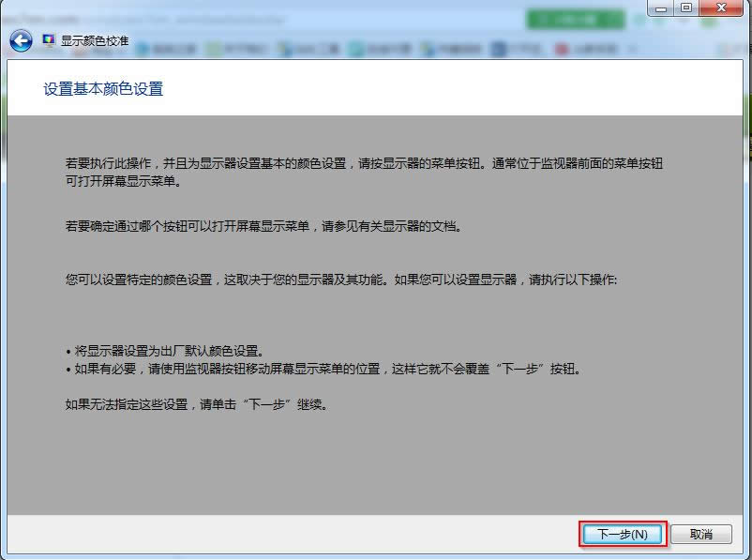This screenshot has height=560, width=752.
Task: Click the blue back navigation arrow
Action: 19,38
